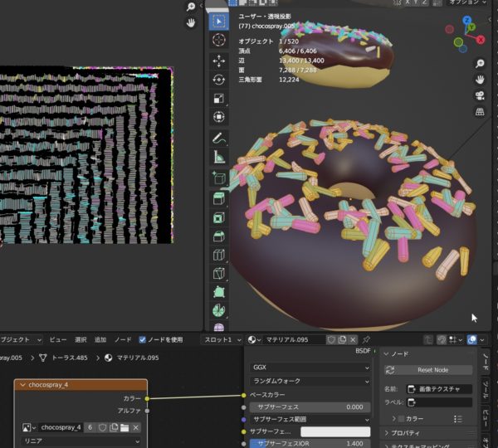Toggle fake user shield for マテリアル.095
This screenshot has width=498, height=448.
[x=330, y=339]
